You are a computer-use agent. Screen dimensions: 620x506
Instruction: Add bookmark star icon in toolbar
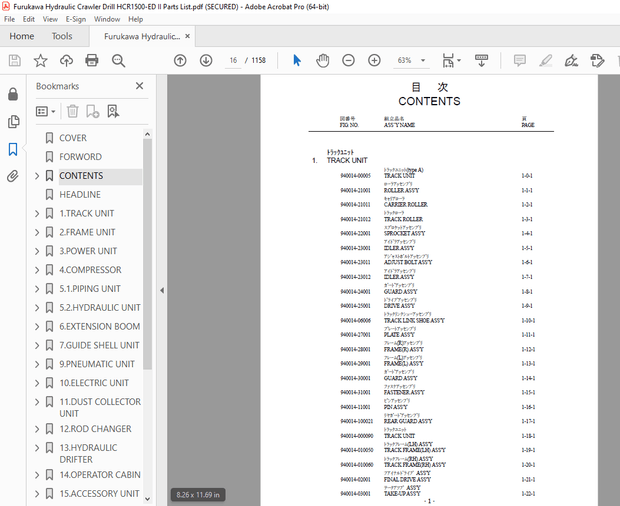click(x=40, y=60)
